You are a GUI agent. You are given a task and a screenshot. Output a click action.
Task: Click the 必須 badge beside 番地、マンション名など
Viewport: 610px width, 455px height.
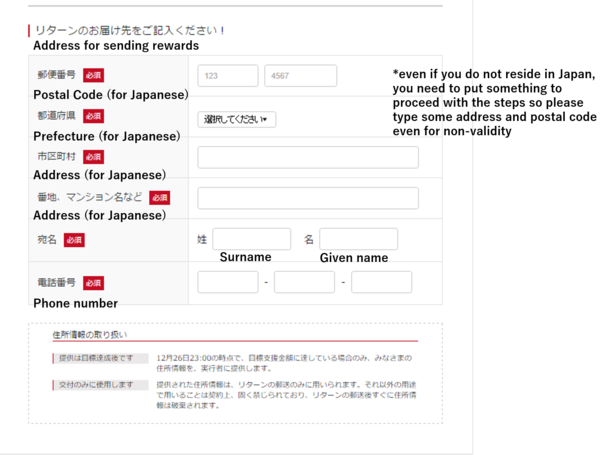pyautogui.click(x=160, y=198)
